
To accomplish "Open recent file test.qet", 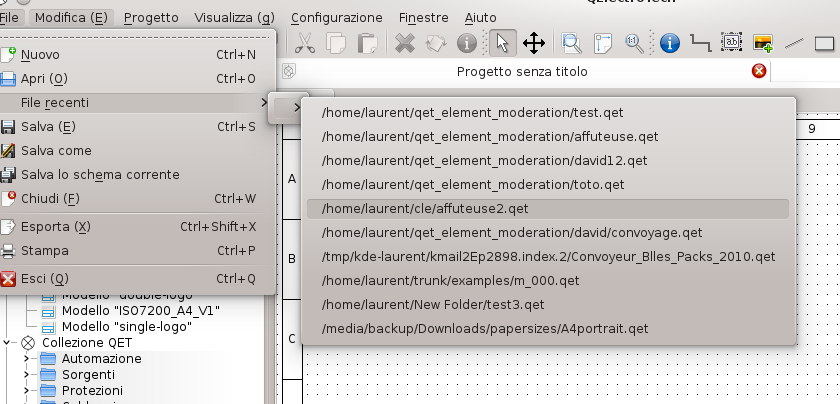I will 548,113.
